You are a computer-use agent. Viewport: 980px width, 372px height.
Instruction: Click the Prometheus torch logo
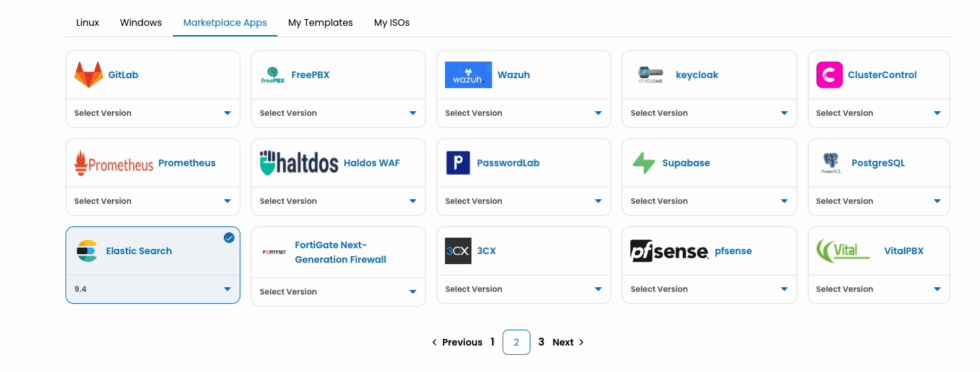click(x=113, y=163)
